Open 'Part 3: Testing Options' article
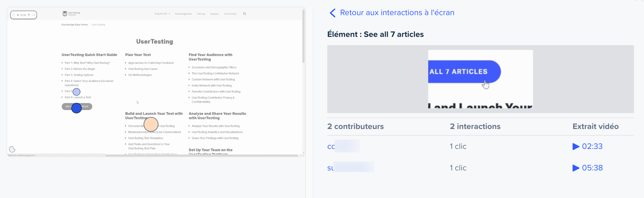 point(79,75)
